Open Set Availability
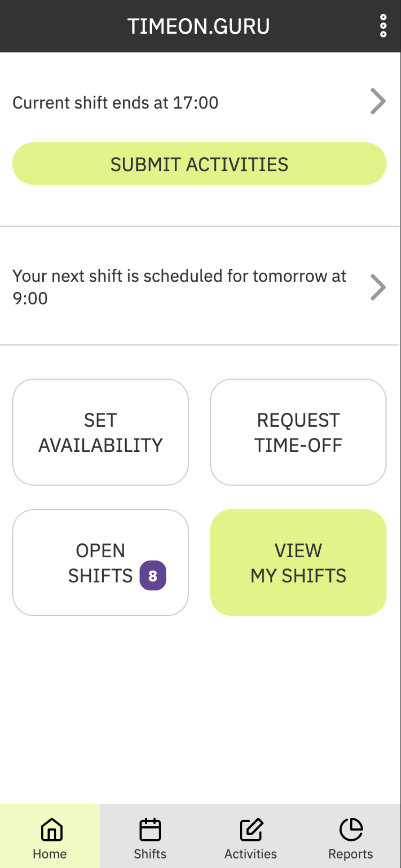 (x=100, y=432)
